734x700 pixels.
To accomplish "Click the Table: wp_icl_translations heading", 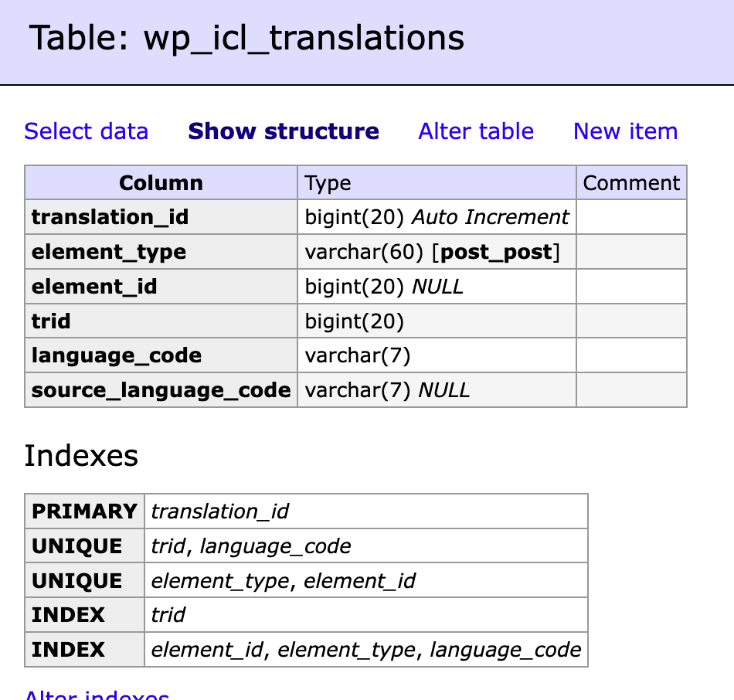I will point(246,39).
